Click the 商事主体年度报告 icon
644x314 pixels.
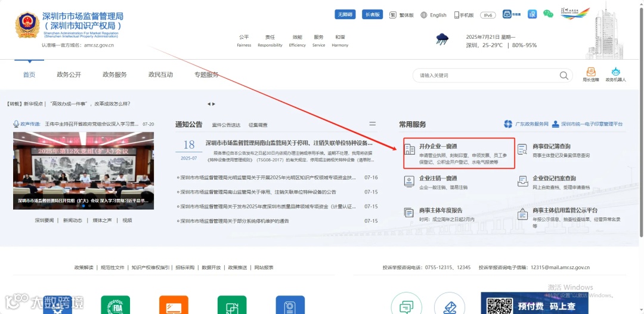(x=409, y=213)
